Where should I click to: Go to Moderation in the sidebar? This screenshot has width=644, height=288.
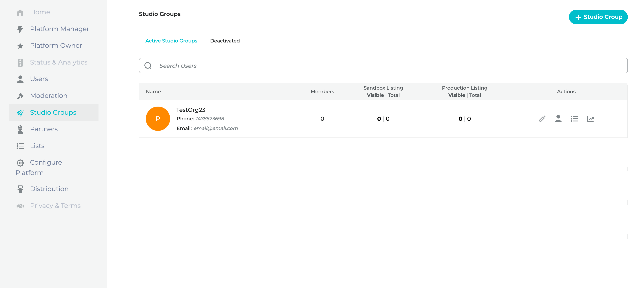click(x=49, y=96)
